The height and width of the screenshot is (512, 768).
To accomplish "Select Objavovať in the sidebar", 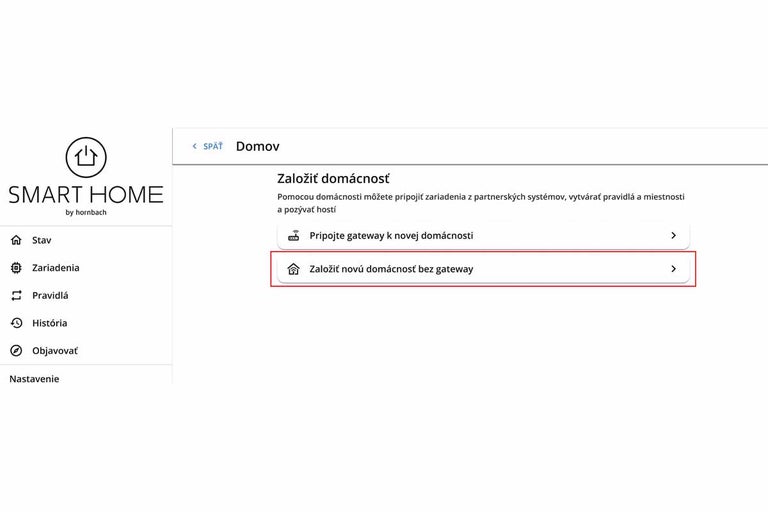I will point(54,351).
